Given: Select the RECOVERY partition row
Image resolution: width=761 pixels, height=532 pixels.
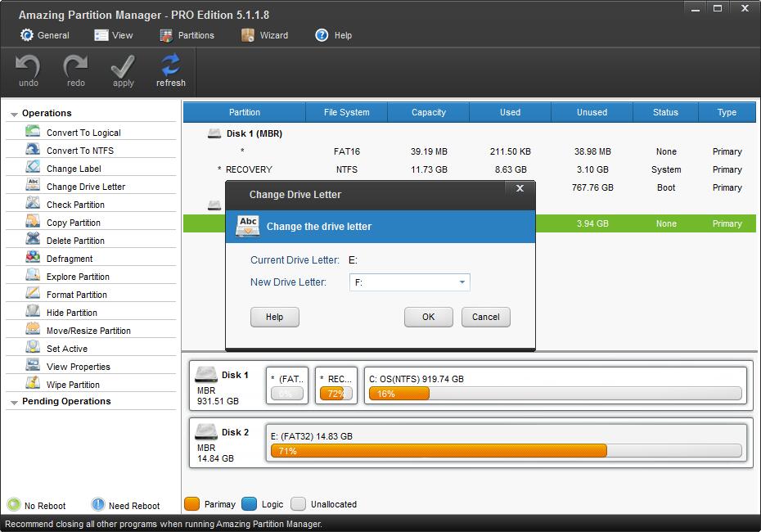Looking at the screenshot, I should coord(470,169).
